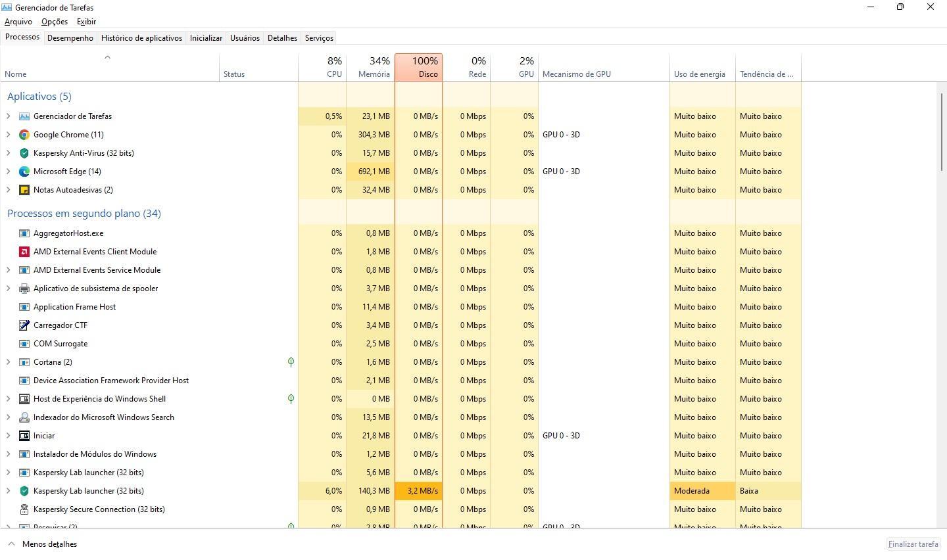Expand the Instalador de Módulos do Windows row
This screenshot has width=947, height=560.
click(x=8, y=454)
